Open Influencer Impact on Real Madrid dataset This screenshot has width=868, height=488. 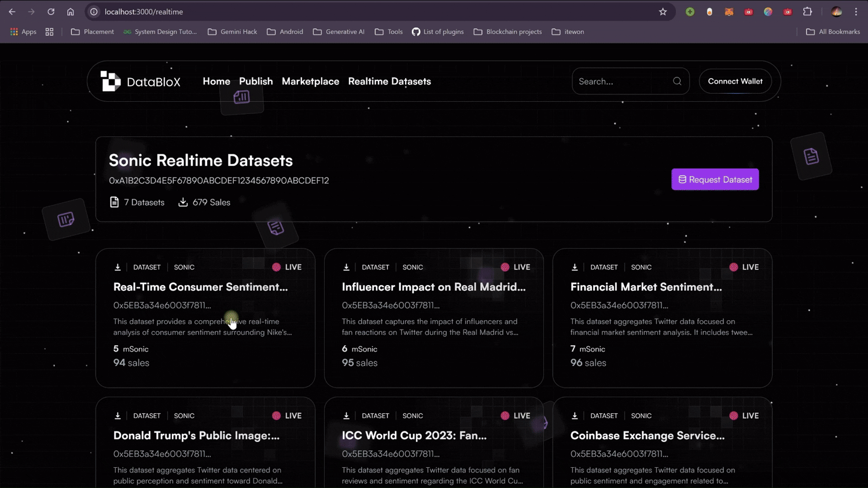tap(433, 287)
